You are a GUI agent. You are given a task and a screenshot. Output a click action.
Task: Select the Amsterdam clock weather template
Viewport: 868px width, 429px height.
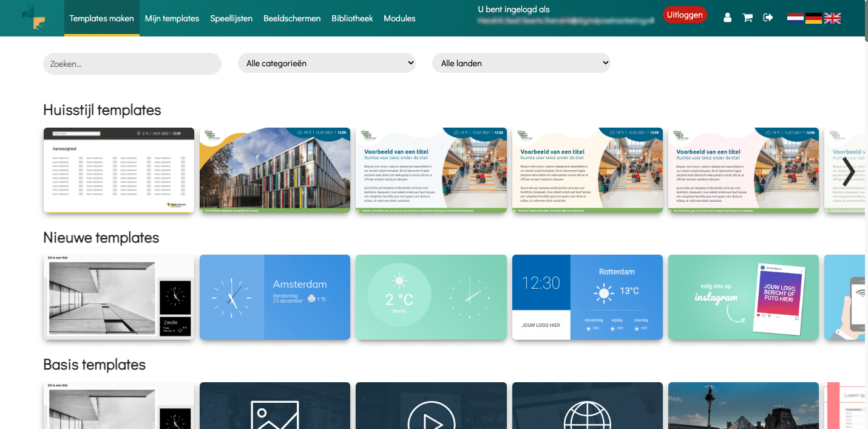pyautogui.click(x=275, y=297)
